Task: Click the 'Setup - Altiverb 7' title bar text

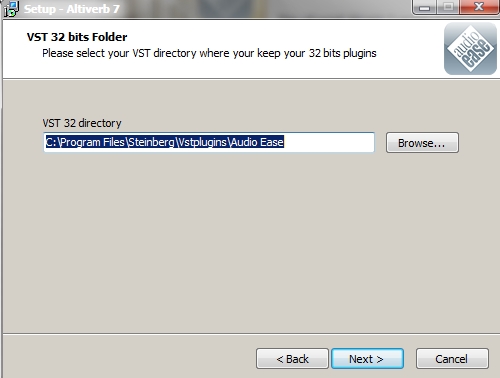Action: (72, 9)
